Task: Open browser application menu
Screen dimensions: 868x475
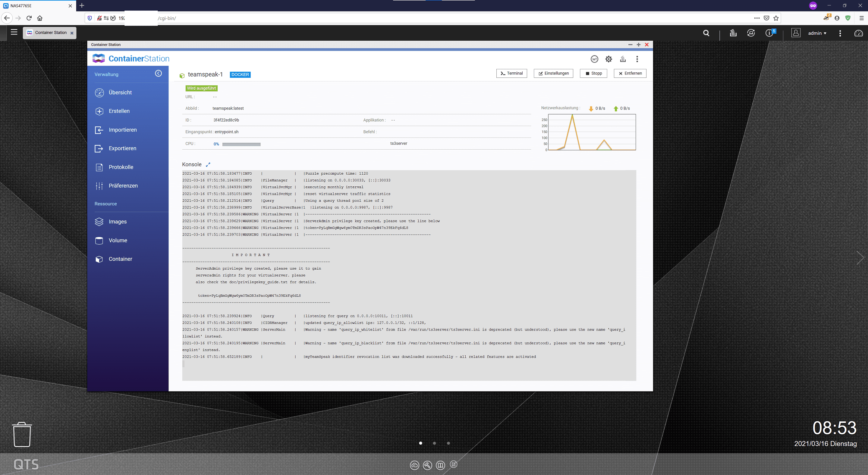Action: pyautogui.click(x=861, y=18)
